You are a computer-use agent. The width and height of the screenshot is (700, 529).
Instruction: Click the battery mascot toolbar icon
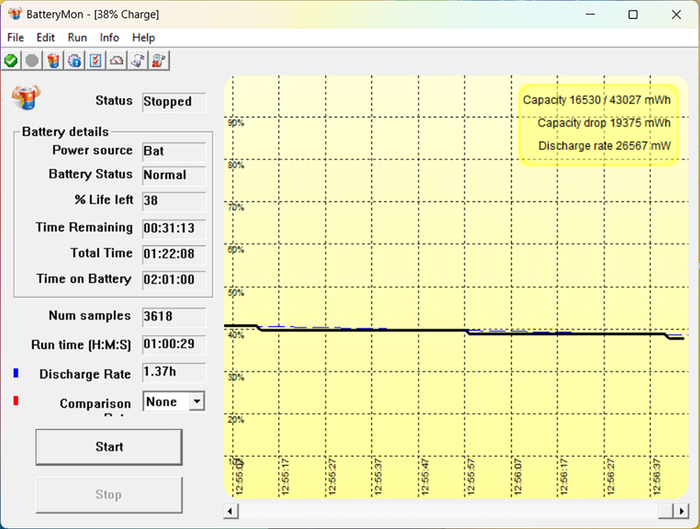tap(53, 61)
